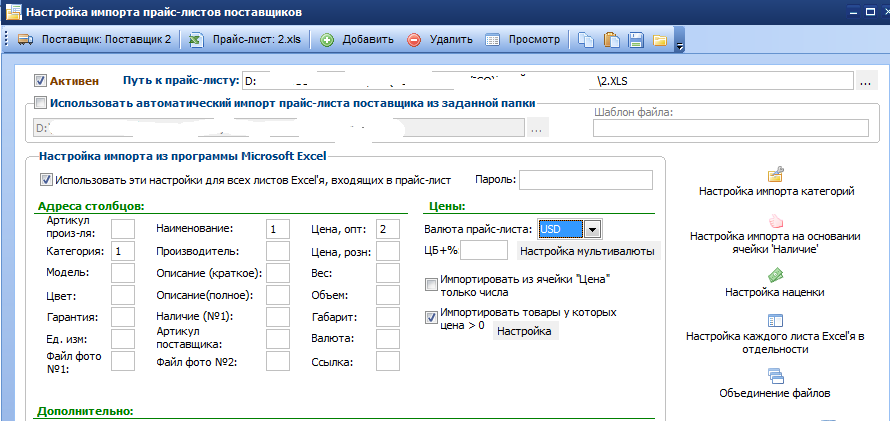Screen dimensions: 890x421
Task: Click the open folder icon in toolbar
Action: tap(659, 40)
